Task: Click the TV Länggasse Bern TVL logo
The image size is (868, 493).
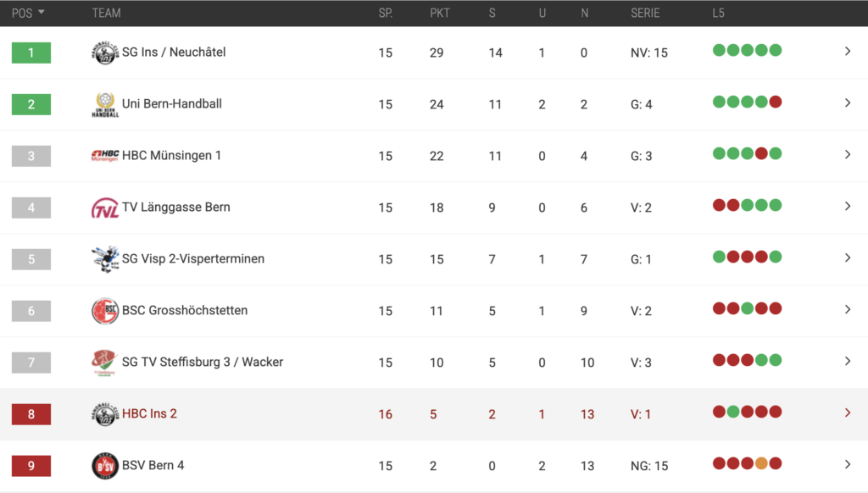Action: pos(105,208)
